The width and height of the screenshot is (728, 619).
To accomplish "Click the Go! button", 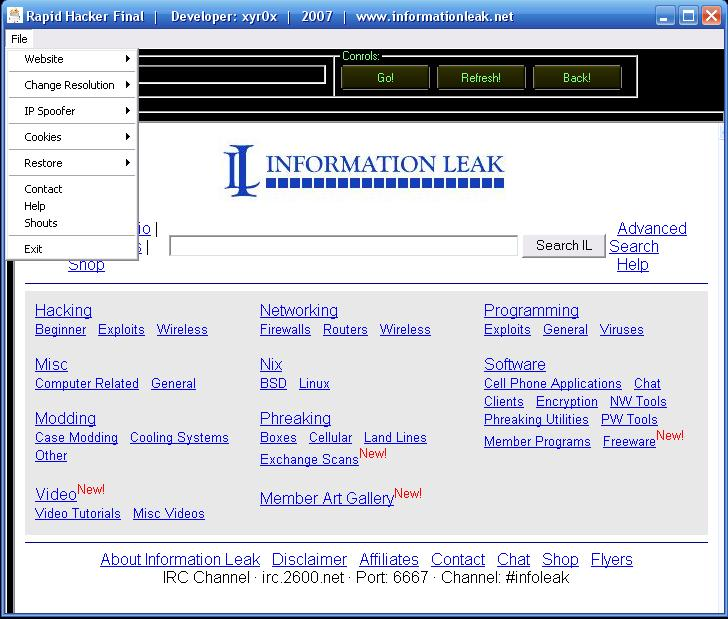I will [x=385, y=78].
